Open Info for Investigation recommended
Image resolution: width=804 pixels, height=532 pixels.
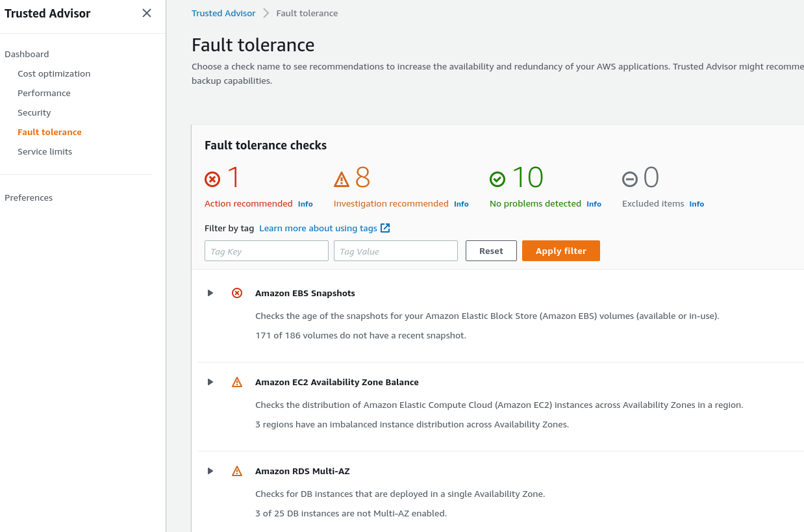coord(461,204)
